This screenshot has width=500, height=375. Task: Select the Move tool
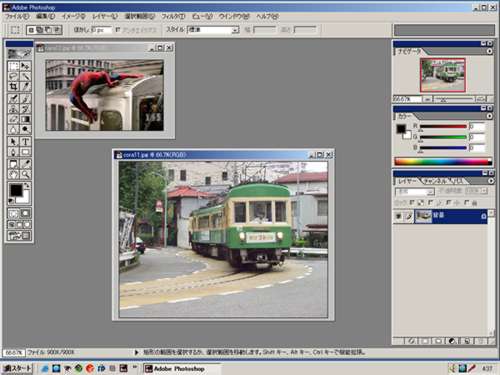tap(25, 66)
